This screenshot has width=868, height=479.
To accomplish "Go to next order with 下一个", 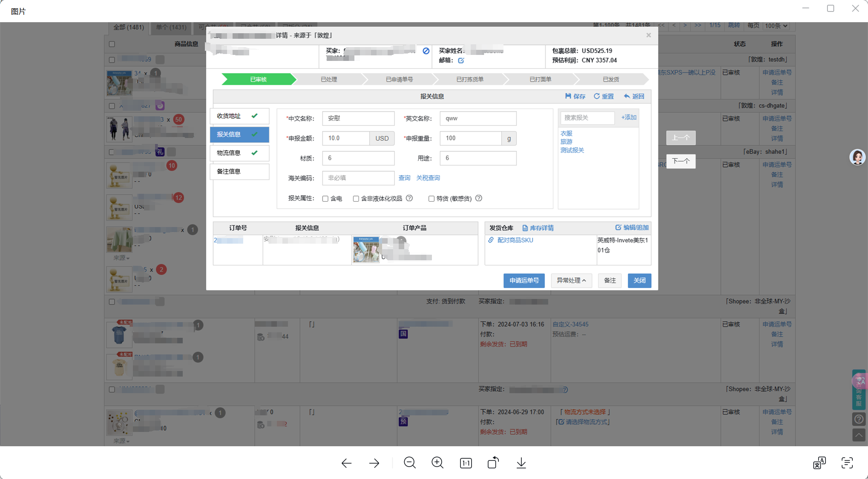I will point(681,161).
